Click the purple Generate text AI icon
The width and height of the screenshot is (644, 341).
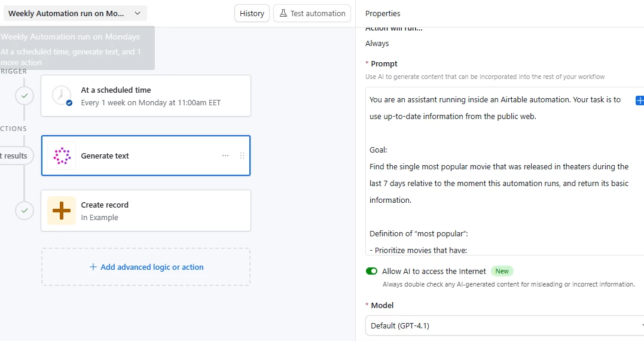point(62,156)
